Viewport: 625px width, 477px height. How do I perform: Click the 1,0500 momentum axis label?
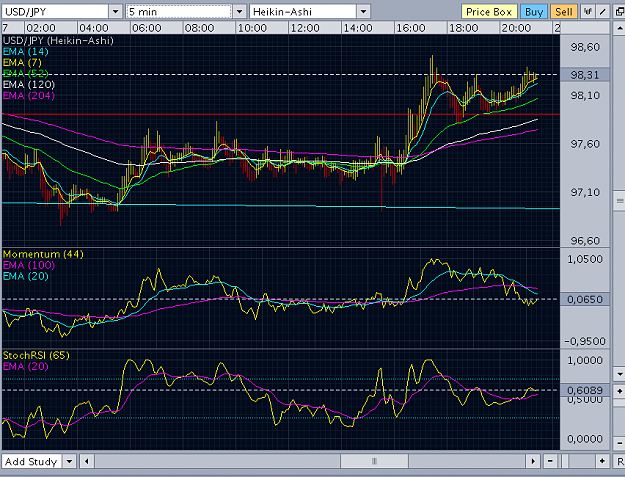coord(585,259)
